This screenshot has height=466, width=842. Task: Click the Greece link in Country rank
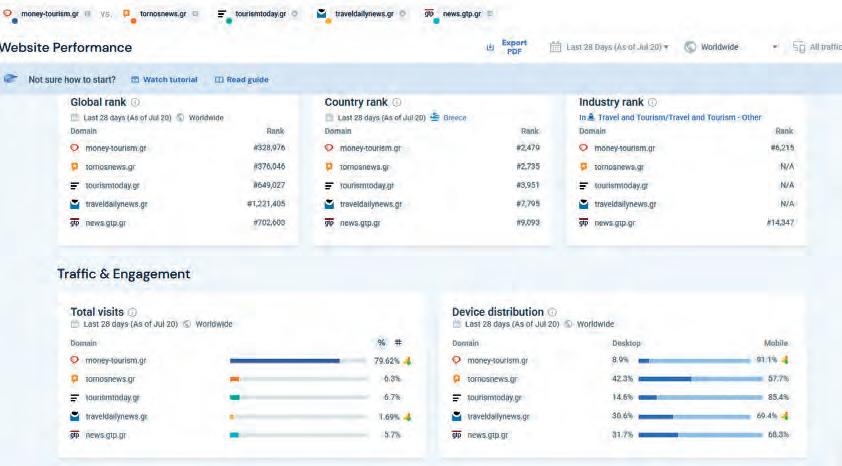(x=455, y=118)
